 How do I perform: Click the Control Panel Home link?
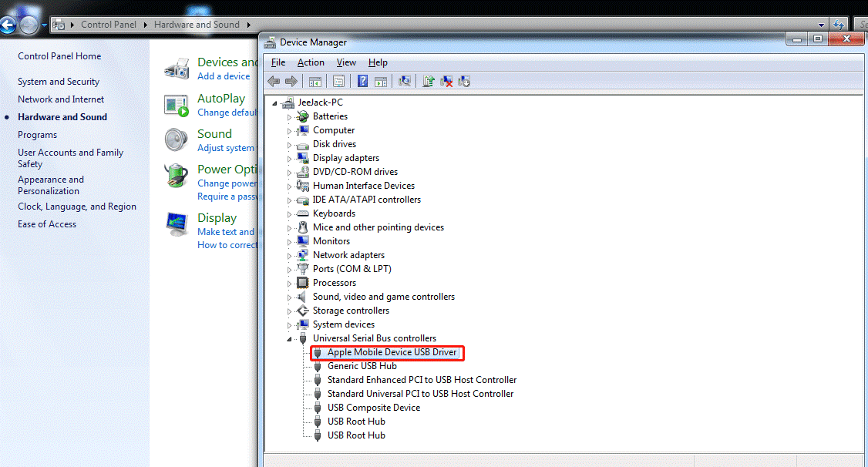tap(59, 56)
